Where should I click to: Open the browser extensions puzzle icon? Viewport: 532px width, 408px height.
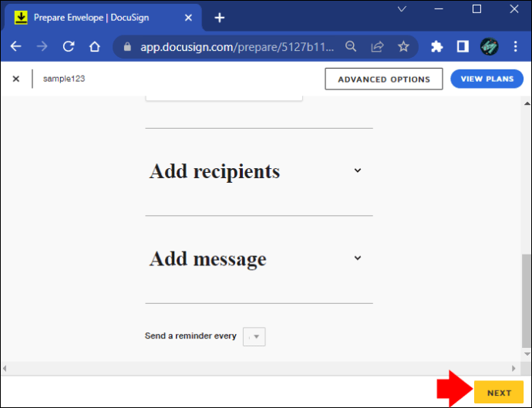(436, 46)
